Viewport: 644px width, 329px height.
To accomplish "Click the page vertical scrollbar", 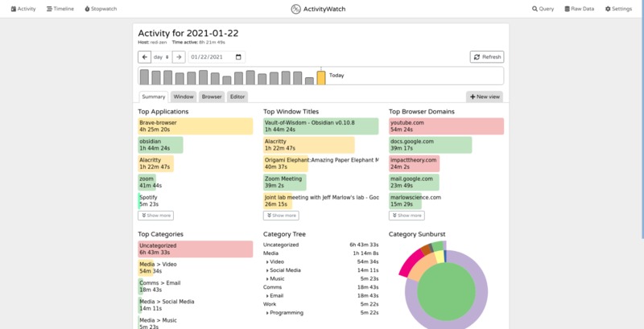I will pos(642,119).
